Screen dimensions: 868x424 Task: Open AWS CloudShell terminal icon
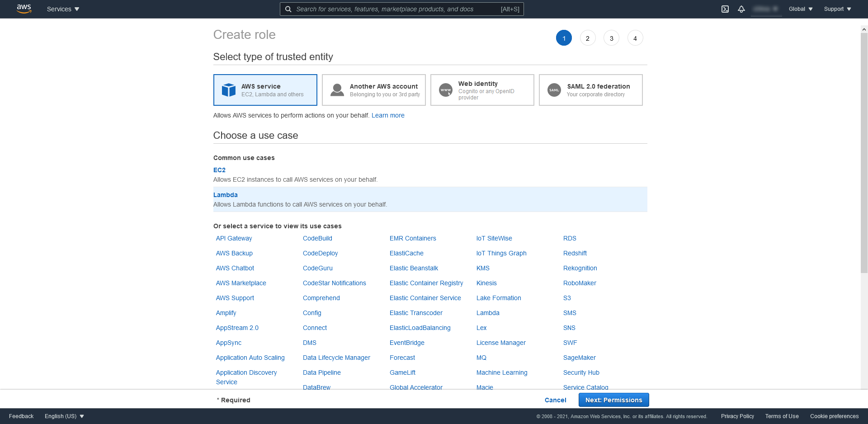click(725, 9)
